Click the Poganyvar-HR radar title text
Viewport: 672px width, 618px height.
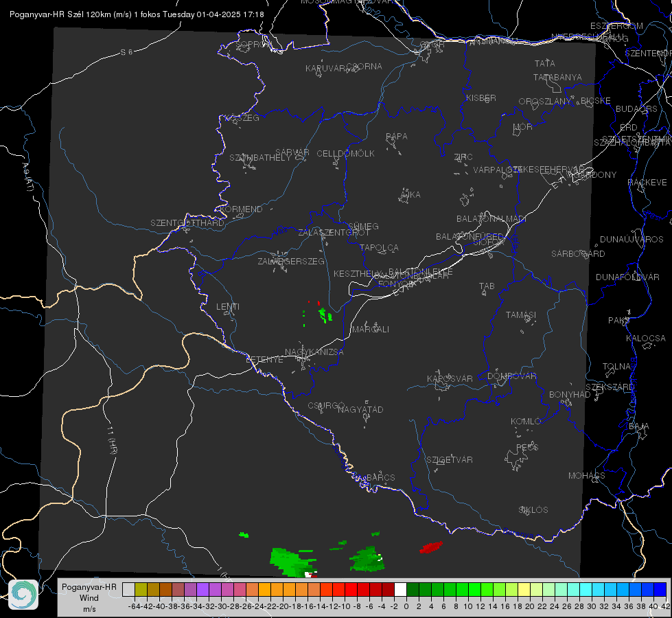coord(137,14)
